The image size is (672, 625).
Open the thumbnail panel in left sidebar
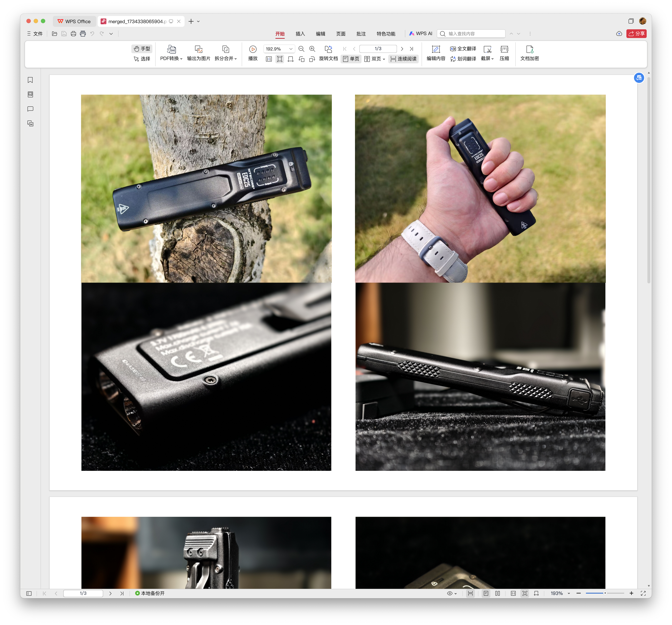(x=30, y=94)
